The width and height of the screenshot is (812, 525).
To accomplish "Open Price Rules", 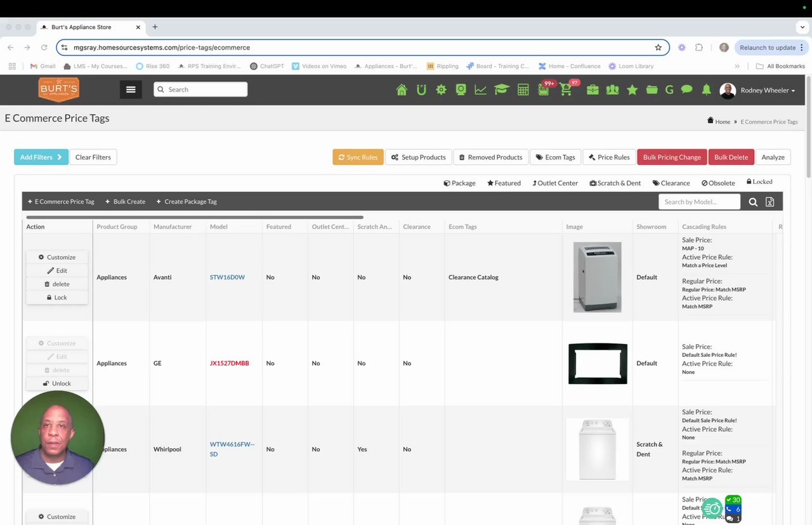I will 609,157.
